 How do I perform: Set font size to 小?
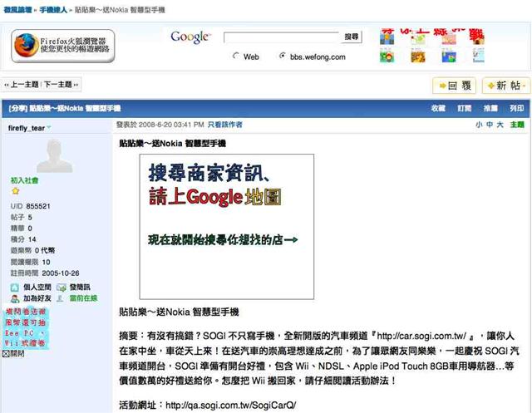479,125
